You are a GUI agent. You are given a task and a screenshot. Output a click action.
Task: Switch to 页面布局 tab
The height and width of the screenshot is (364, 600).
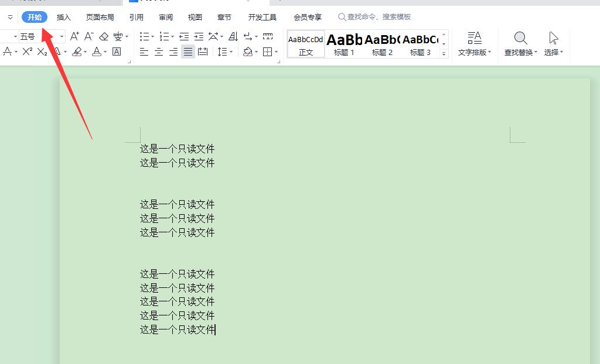(x=100, y=17)
